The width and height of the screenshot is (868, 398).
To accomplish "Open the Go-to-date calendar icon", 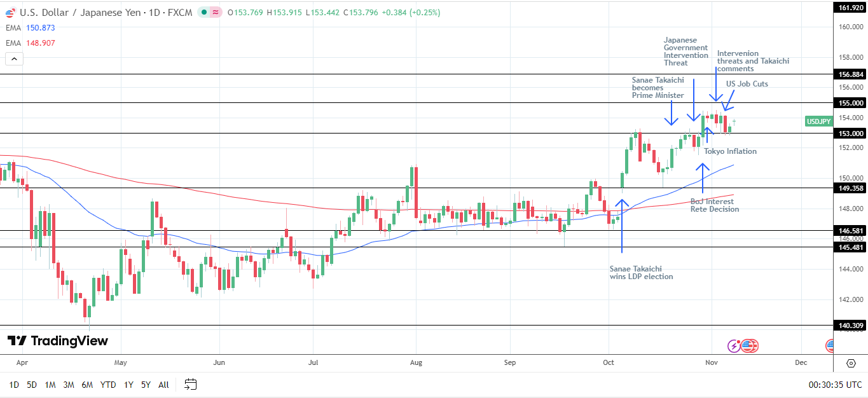I will click(189, 384).
